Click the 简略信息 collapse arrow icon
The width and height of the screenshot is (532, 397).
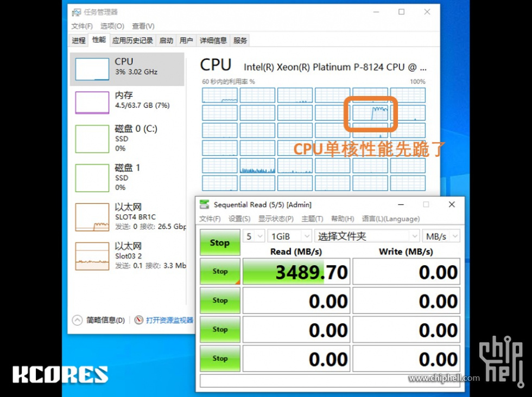[77, 320]
